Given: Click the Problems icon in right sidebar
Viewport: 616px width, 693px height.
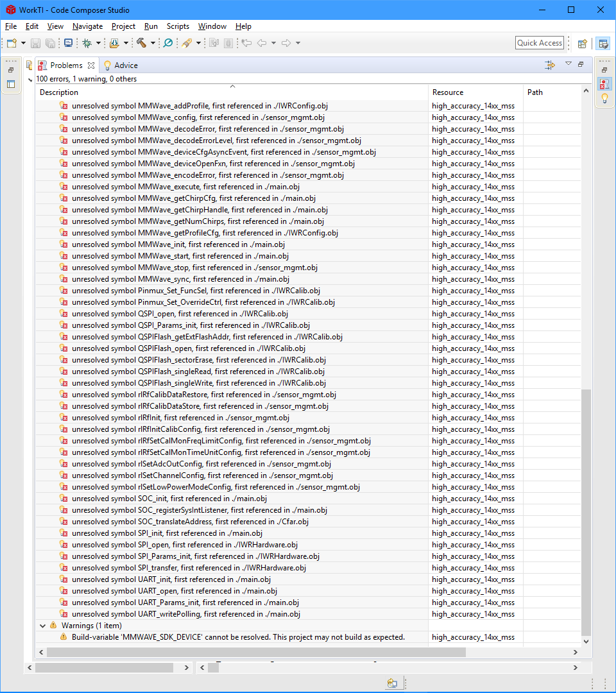Looking at the screenshot, I should coord(604,83).
